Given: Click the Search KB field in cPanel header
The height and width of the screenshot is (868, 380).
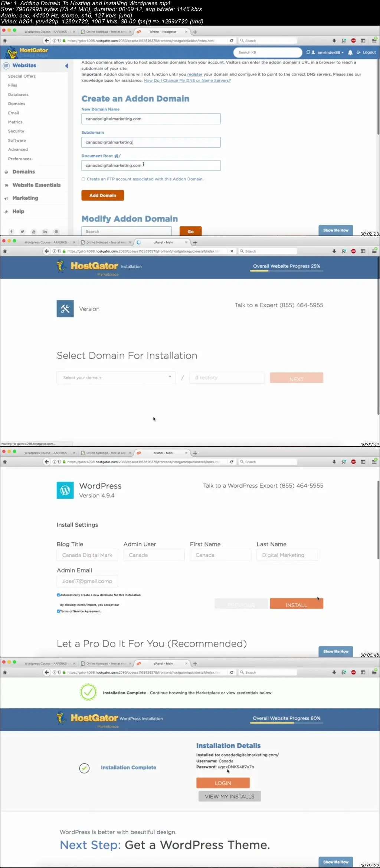Looking at the screenshot, I should (x=268, y=52).
